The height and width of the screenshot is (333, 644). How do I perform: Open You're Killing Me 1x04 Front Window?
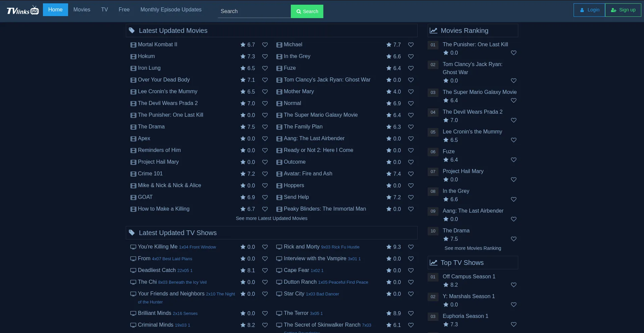pyautogui.click(x=177, y=247)
